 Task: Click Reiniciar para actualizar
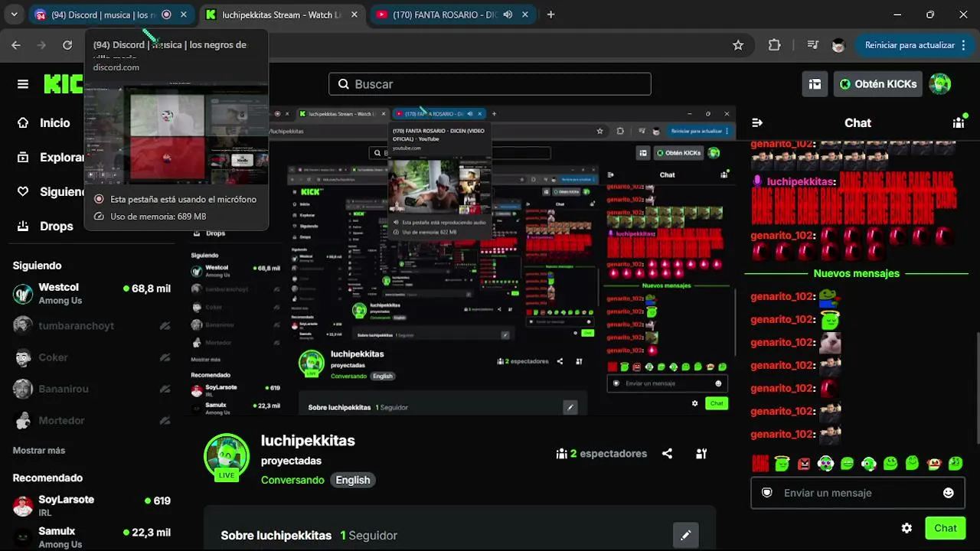910,45
